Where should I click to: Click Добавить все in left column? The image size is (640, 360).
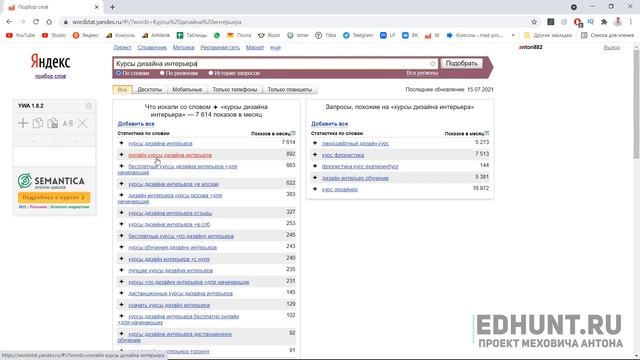pos(136,124)
